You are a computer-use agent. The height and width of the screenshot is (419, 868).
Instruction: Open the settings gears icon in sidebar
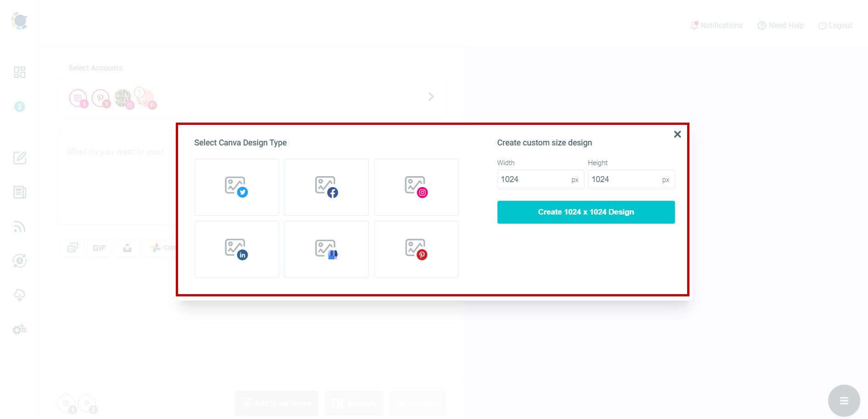[x=19, y=329]
